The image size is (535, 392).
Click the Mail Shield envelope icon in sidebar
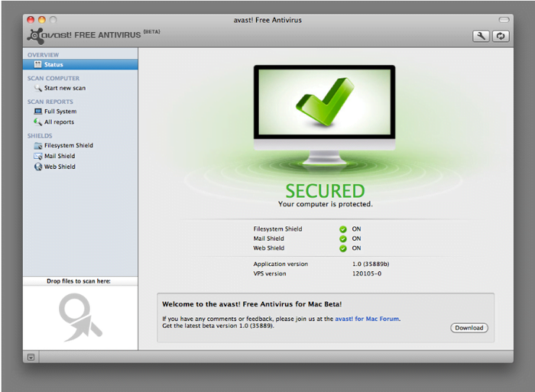pyautogui.click(x=38, y=156)
